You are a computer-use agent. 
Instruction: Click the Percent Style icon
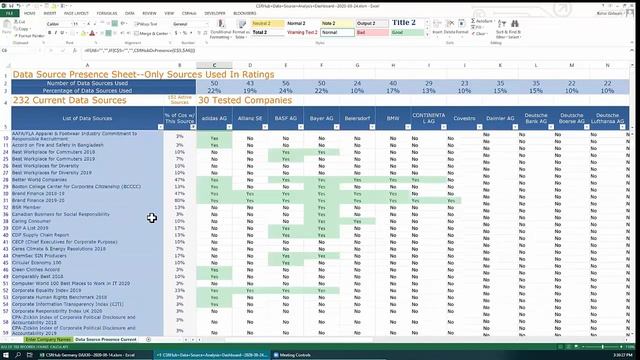pos(184,33)
